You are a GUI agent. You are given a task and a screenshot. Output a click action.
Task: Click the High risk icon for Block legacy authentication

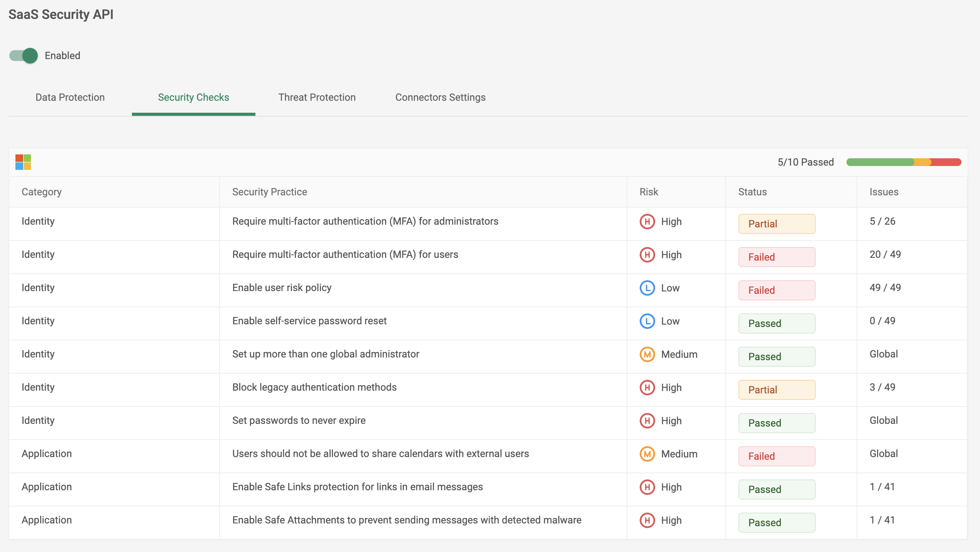tap(648, 387)
